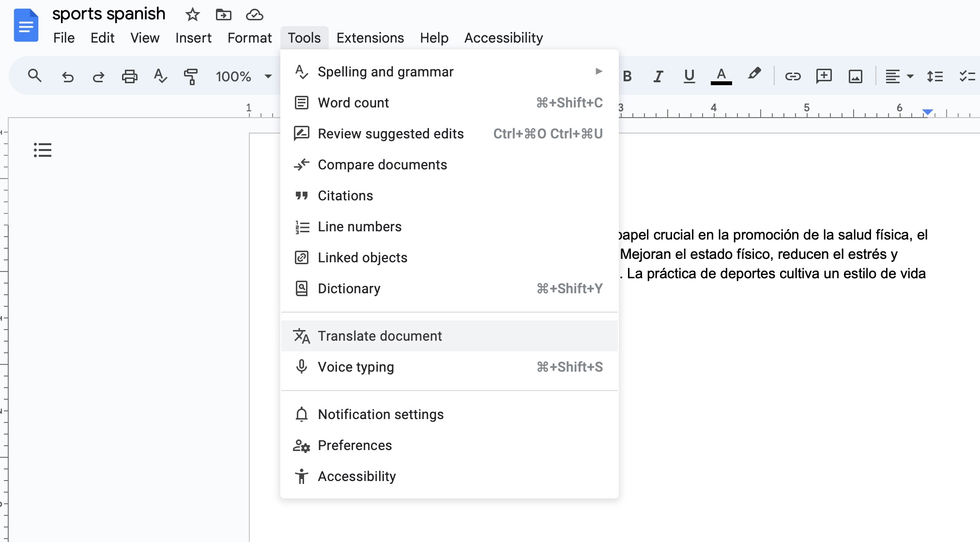Viewport: 980px width, 542px height.
Task: Redo the last action
Action: click(x=98, y=76)
